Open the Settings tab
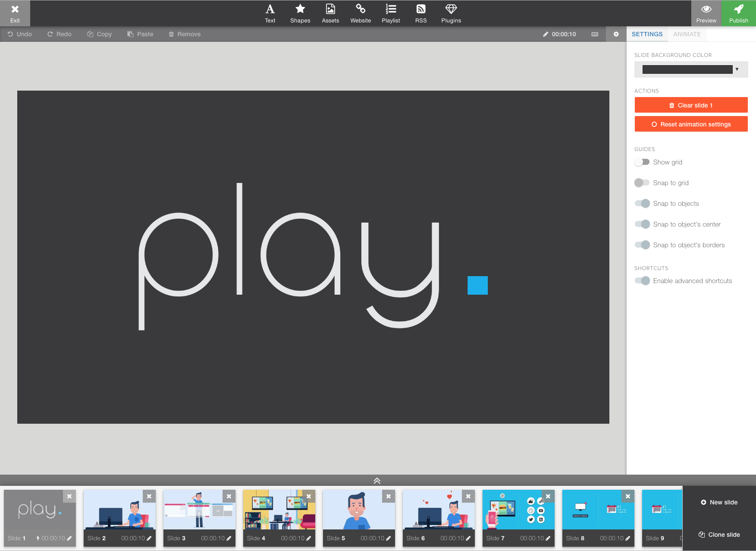Screen dimensions: 756x551 pyautogui.click(x=647, y=34)
